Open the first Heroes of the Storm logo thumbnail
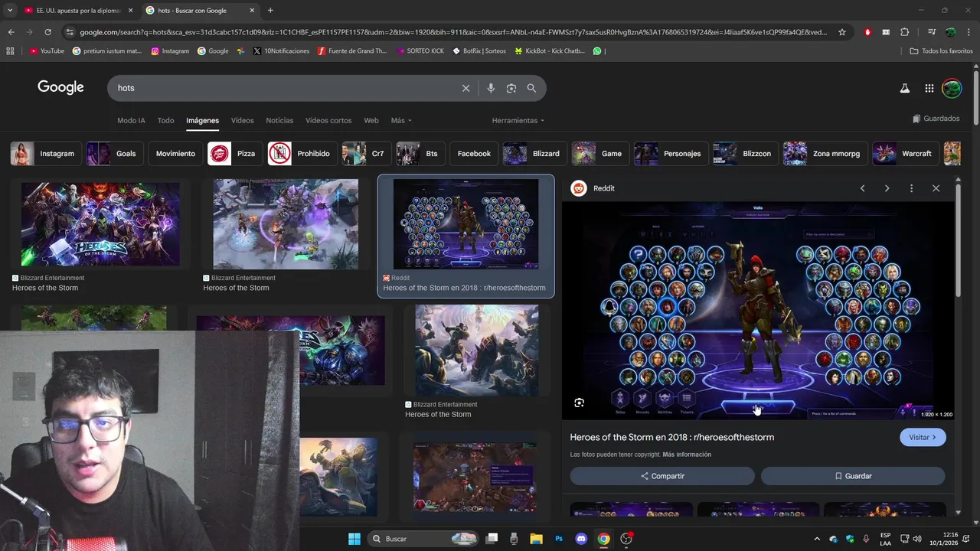Viewport: 980px width, 551px height. click(x=100, y=224)
